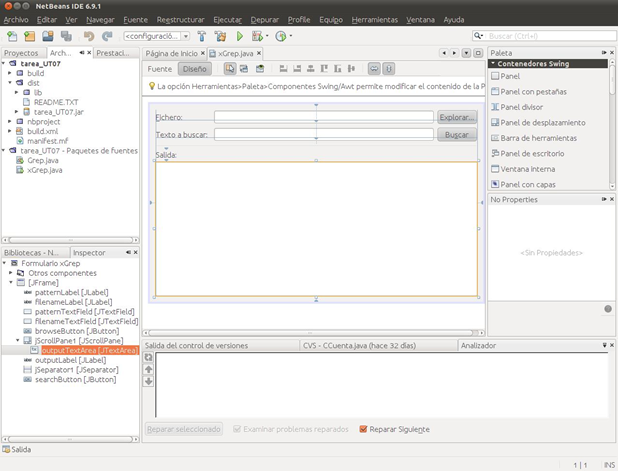Click the Open Project toolbar icon
The height and width of the screenshot is (471, 618).
coord(48,36)
